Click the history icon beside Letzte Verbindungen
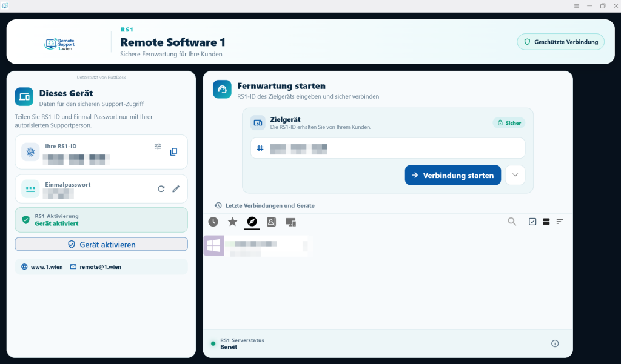 pyautogui.click(x=218, y=205)
